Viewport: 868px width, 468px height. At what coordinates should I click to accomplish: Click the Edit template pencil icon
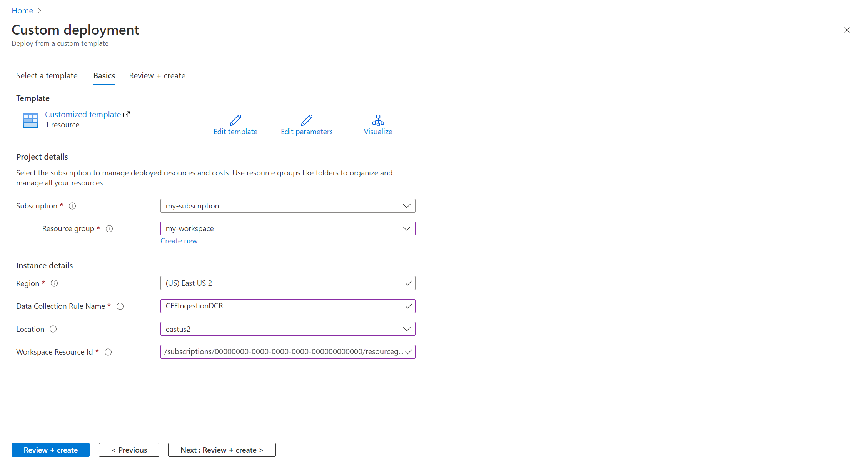pos(235,120)
